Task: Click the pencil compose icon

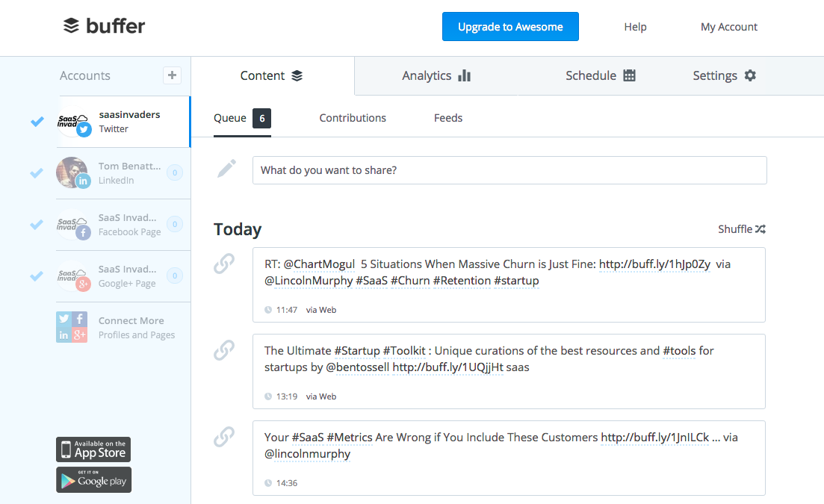Action: 226,169
